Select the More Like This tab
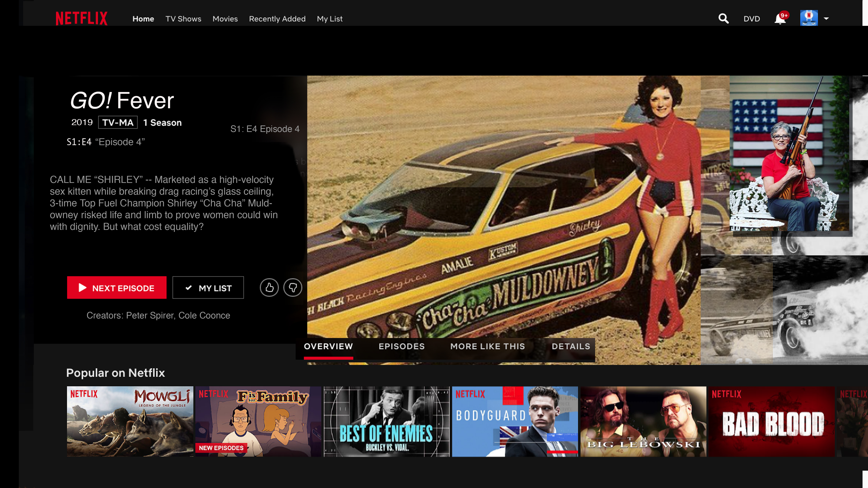This screenshot has height=488, width=868. [x=487, y=346]
